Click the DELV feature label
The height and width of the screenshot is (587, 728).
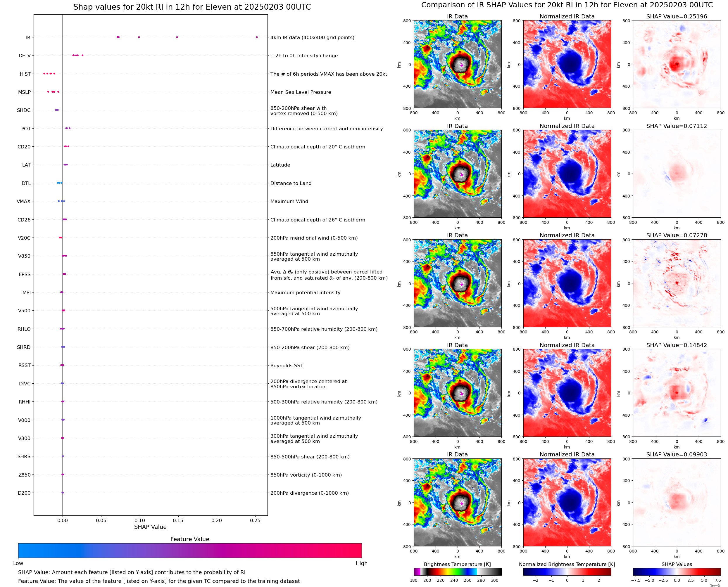tap(24, 56)
